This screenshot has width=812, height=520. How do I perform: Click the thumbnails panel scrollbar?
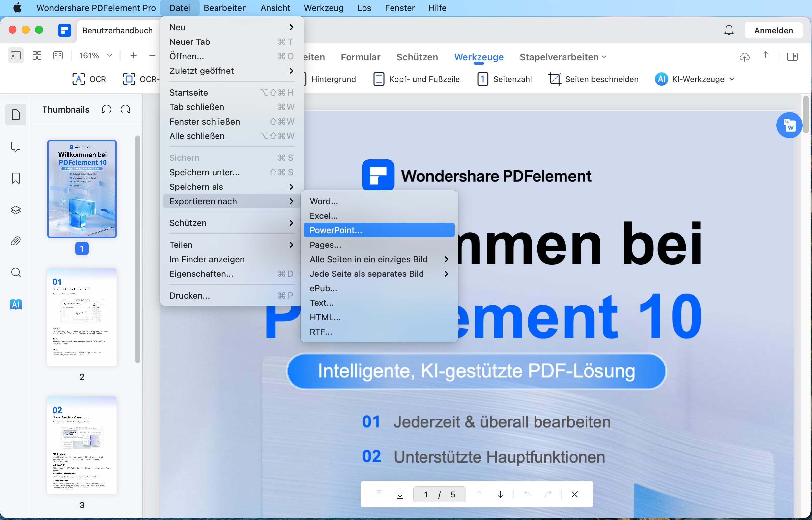137,249
